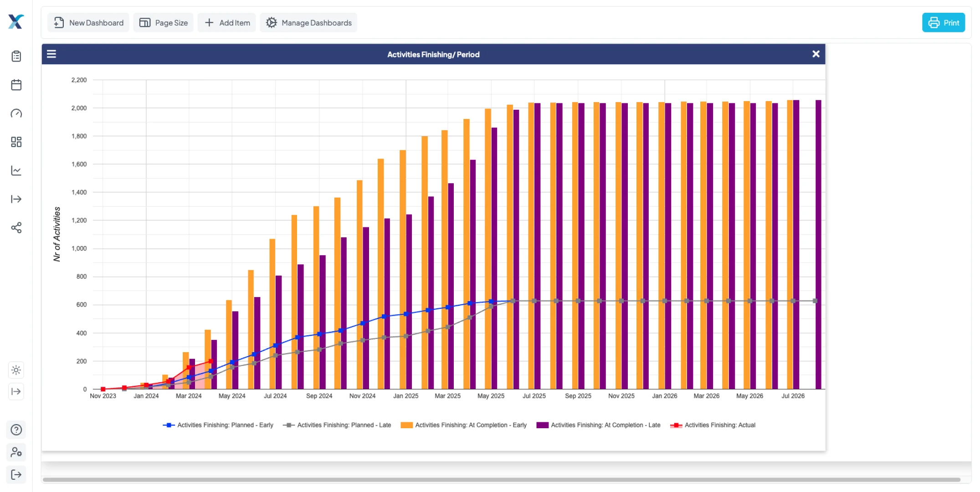Toggle the Activities Finishing: Planned - Early legend

(x=218, y=425)
